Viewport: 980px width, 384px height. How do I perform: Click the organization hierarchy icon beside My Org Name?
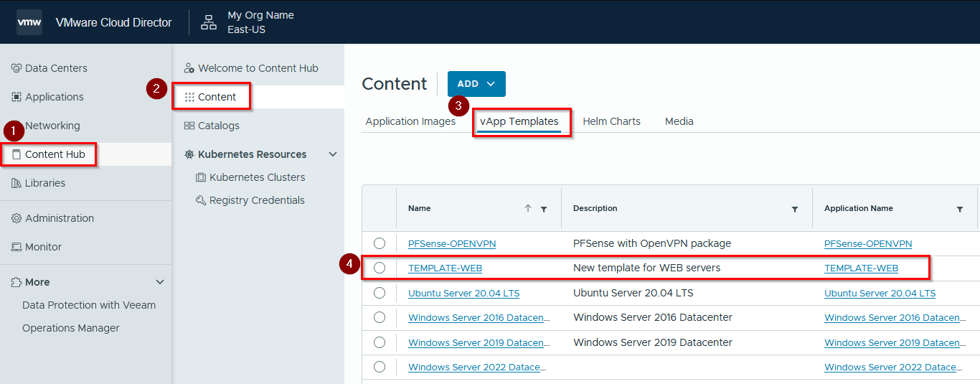coord(209,22)
